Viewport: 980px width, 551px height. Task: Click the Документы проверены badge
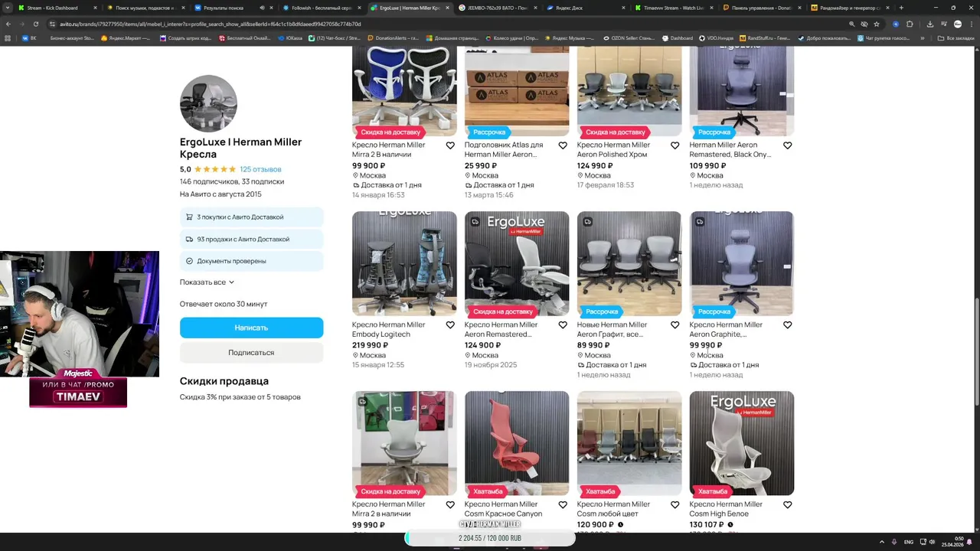[251, 261]
